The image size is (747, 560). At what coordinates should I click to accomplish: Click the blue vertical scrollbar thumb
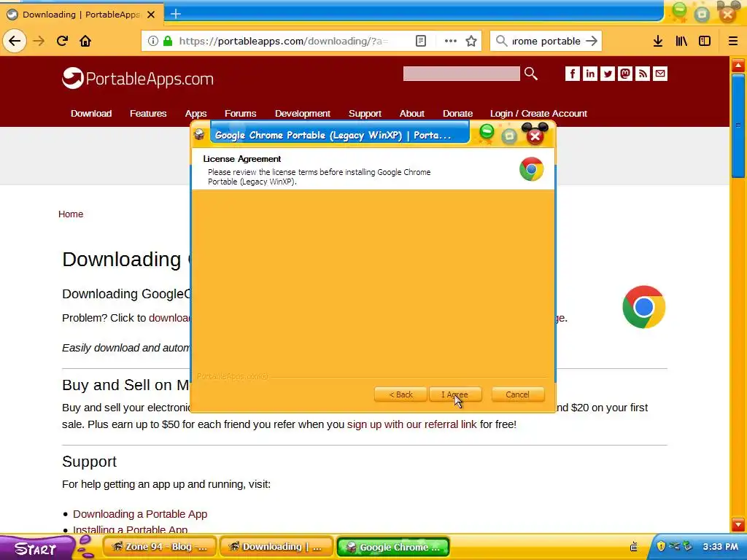[738, 126]
